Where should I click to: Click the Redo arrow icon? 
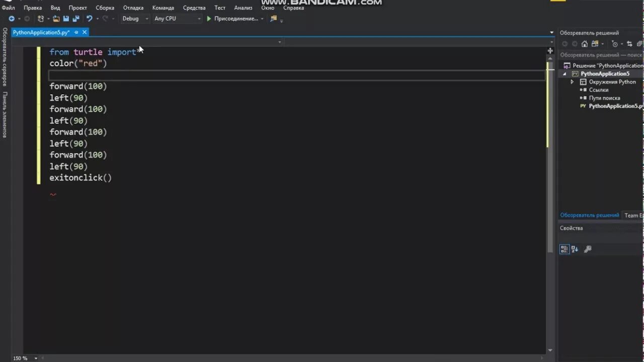pyautogui.click(x=105, y=19)
